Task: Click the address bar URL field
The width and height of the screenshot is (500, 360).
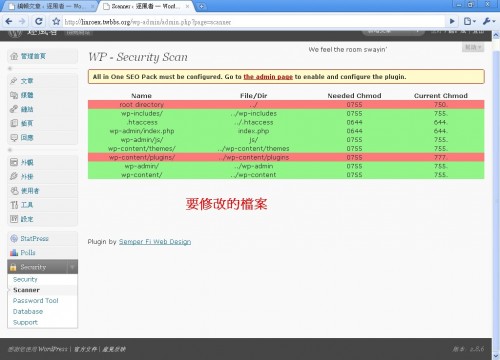Action: [x=253, y=22]
